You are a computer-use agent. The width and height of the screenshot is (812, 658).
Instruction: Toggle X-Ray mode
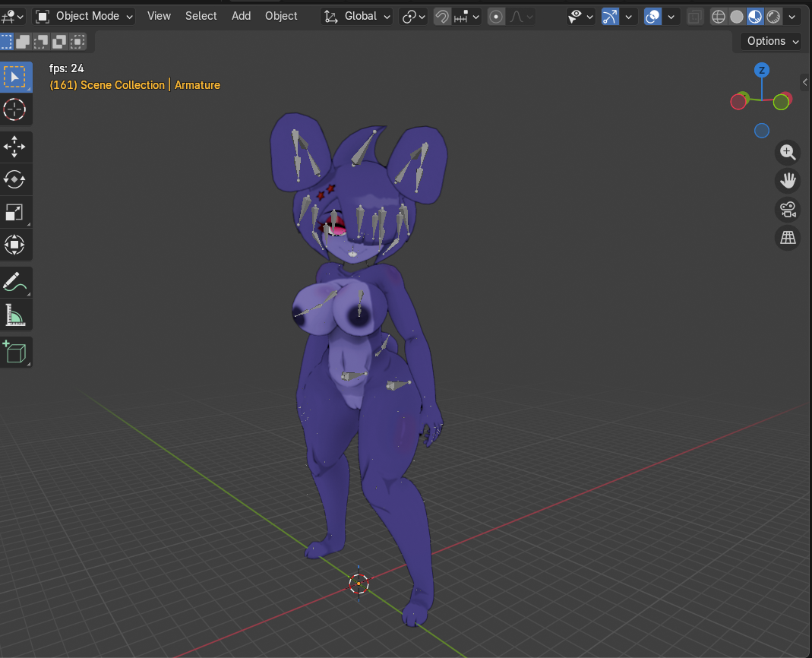[694, 17]
